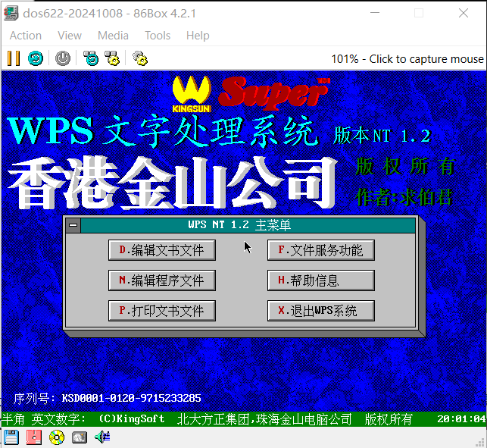Image resolution: width=487 pixels, height=448 pixels.
Task: Click the 作者:求伯君 author text
Action: point(404,197)
